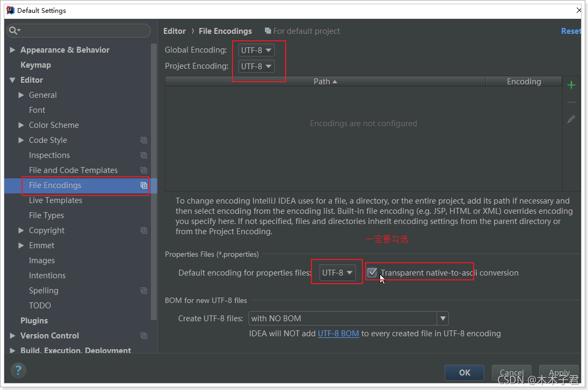Click the Editor breadcrumb

click(x=175, y=31)
